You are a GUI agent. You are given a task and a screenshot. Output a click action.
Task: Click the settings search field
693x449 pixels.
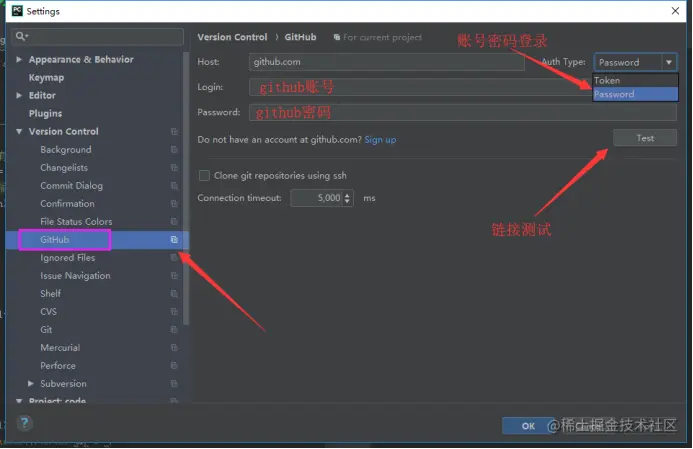point(97,36)
